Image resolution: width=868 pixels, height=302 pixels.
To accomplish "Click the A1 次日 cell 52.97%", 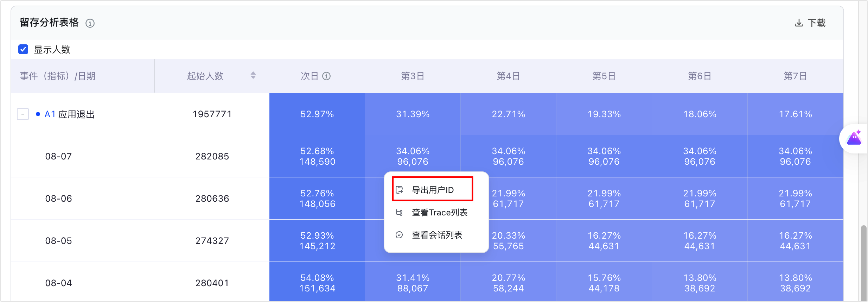I will pos(317,114).
